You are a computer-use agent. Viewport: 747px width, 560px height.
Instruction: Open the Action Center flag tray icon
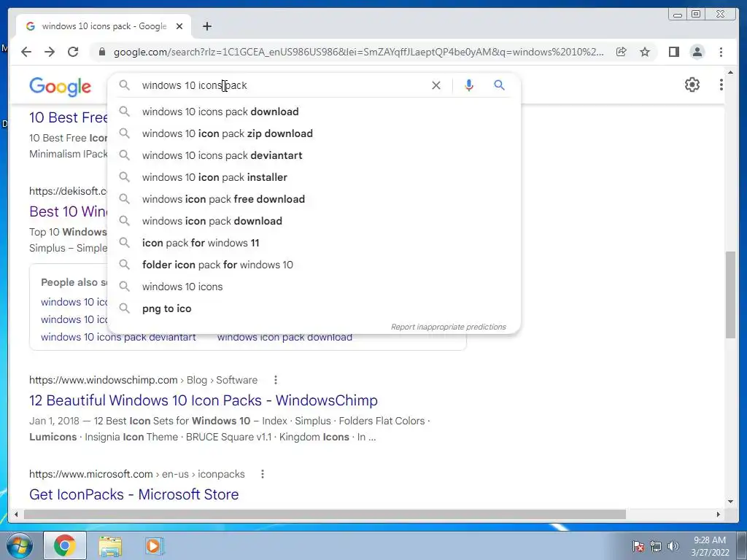[638, 546]
